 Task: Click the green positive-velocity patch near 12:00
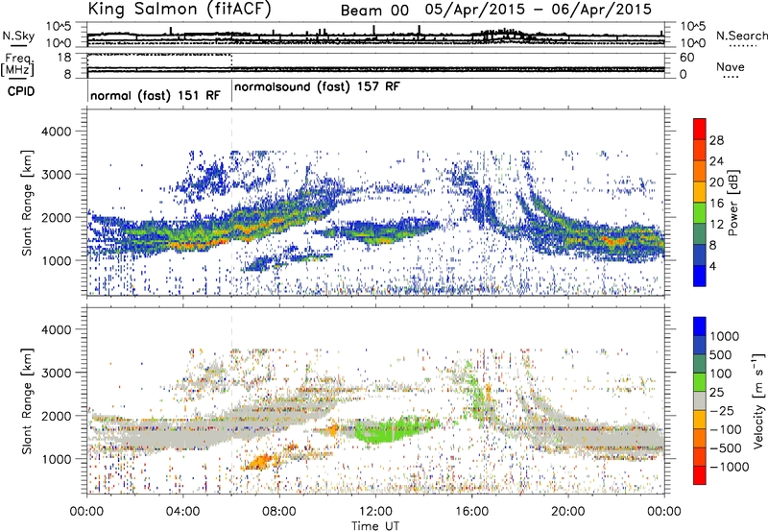pos(390,430)
